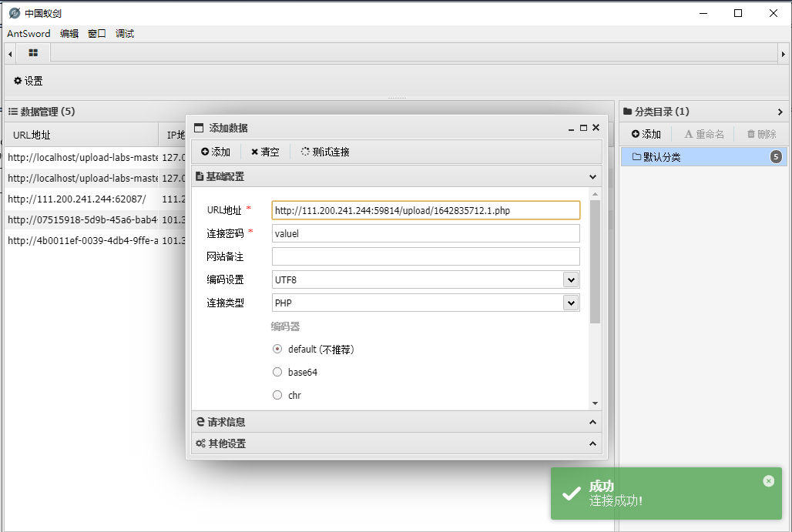Expand the 请求信息 section
The height and width of the screenshot is (532, 792).
click(593, 422)
